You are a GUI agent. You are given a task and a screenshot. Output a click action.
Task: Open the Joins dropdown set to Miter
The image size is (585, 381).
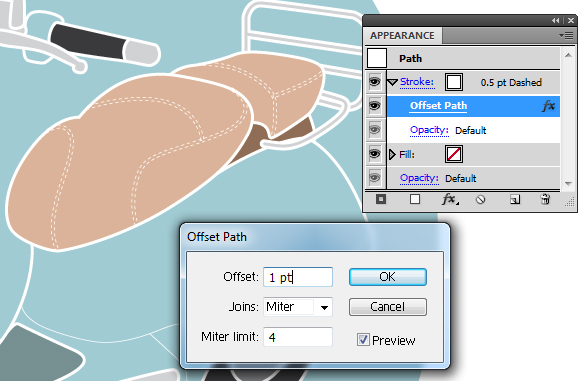298,307
